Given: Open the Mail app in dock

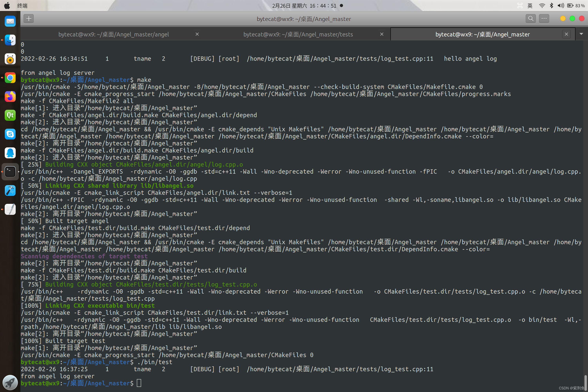Looking at the screenshot, I should tap(10, 21).
